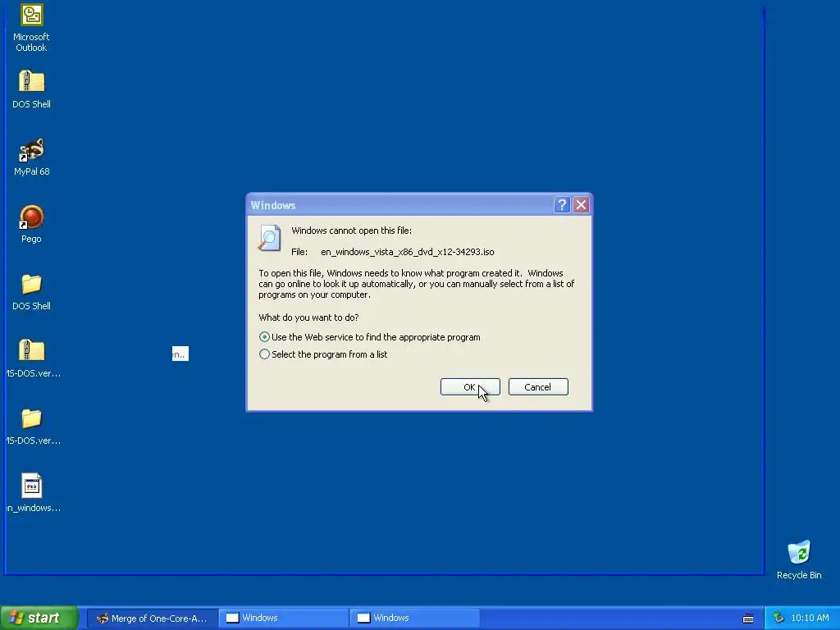Switch to Merge of One-Core-A taskbar window
Screen dimensions: 840x630
pyautogui.click(x=152, y=619)
